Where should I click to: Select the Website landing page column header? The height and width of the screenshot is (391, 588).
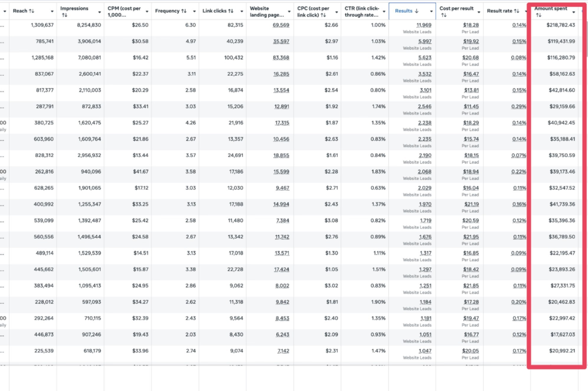coord(267,11)
